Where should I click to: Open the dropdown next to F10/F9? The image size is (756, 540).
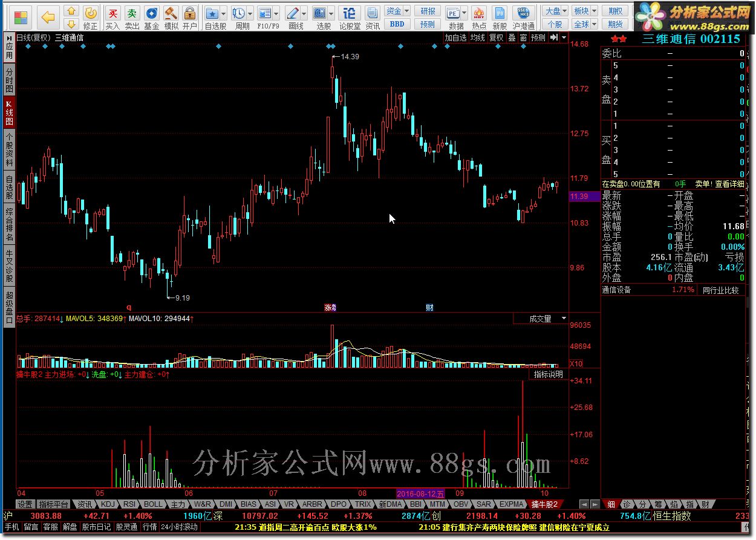(276, 13)
